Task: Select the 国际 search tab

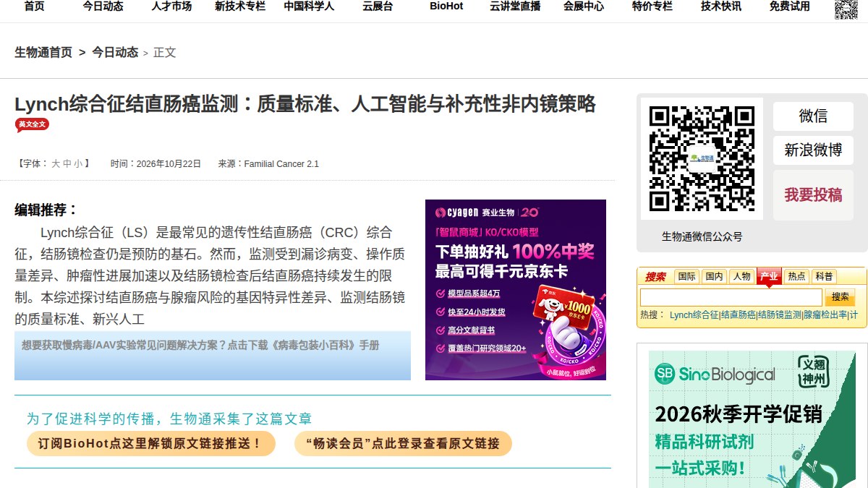Action: [686, 276]
